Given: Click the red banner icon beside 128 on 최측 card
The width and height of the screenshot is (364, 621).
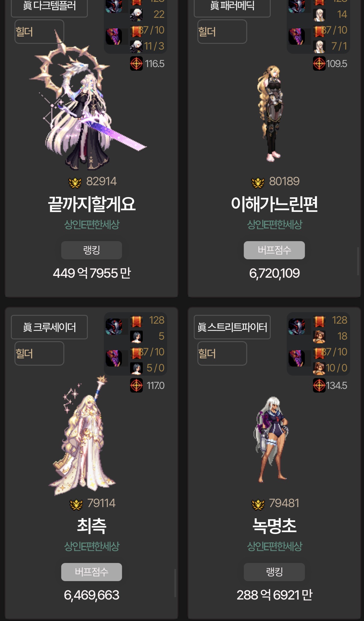Looking at the screenshot, I should point(136,321).
